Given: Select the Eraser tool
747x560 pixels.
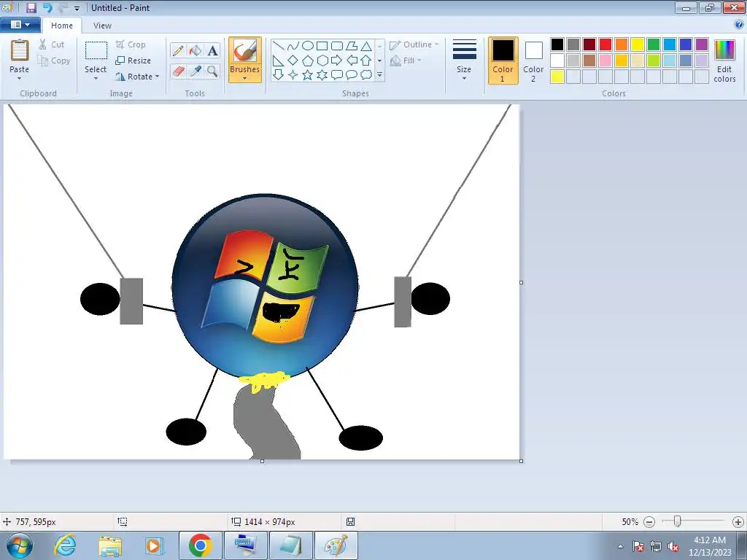Looking at the screenshot, I should [178, 71].
